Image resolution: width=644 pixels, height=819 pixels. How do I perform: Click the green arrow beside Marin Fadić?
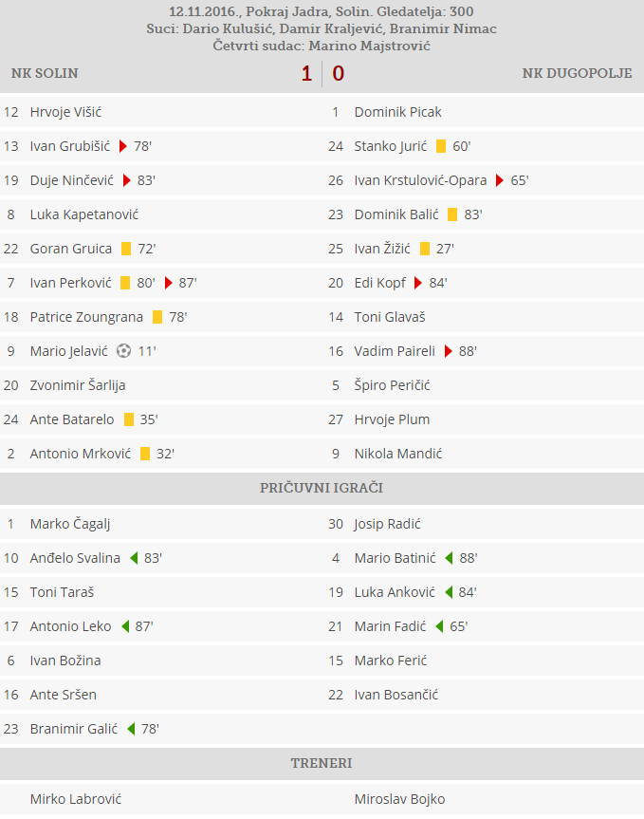[x=439, y=626]
